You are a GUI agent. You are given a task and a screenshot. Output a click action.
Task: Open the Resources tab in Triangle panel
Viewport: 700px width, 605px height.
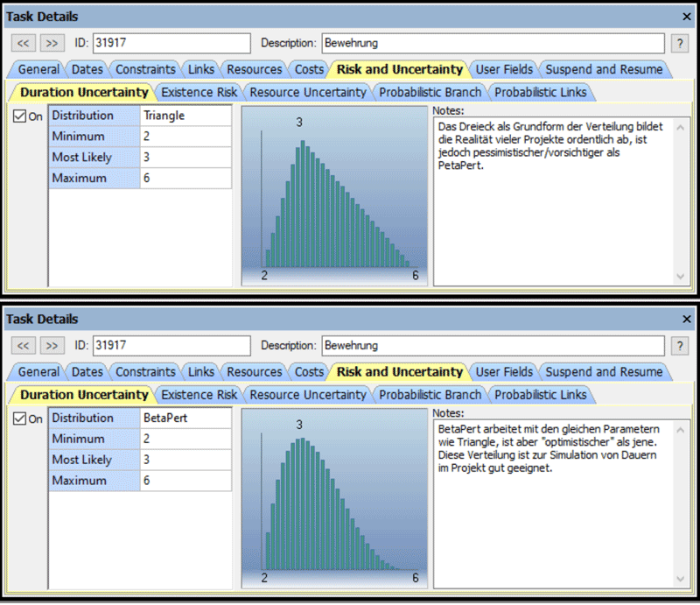pos(254,69)
